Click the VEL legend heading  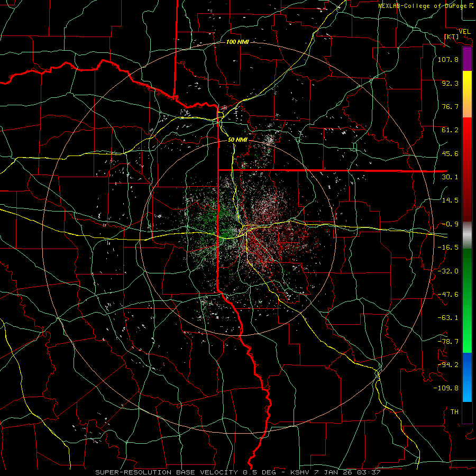pos(465,31)
